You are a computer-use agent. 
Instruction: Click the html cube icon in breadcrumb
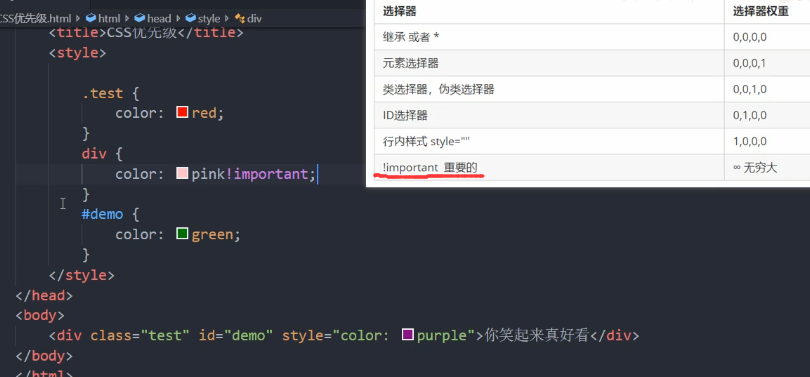pos(91,19)
